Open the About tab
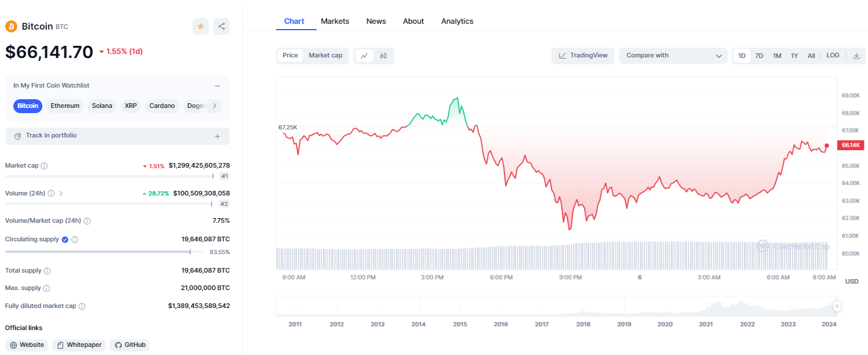Viewport: 868px width, 355px height. (x=413, y=21)
